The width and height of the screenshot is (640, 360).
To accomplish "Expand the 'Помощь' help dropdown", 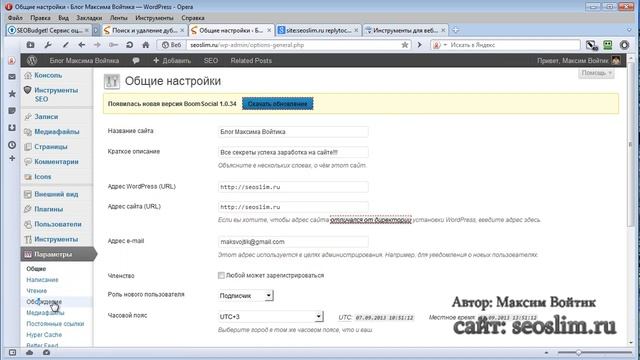I will [x=596, y=73].
